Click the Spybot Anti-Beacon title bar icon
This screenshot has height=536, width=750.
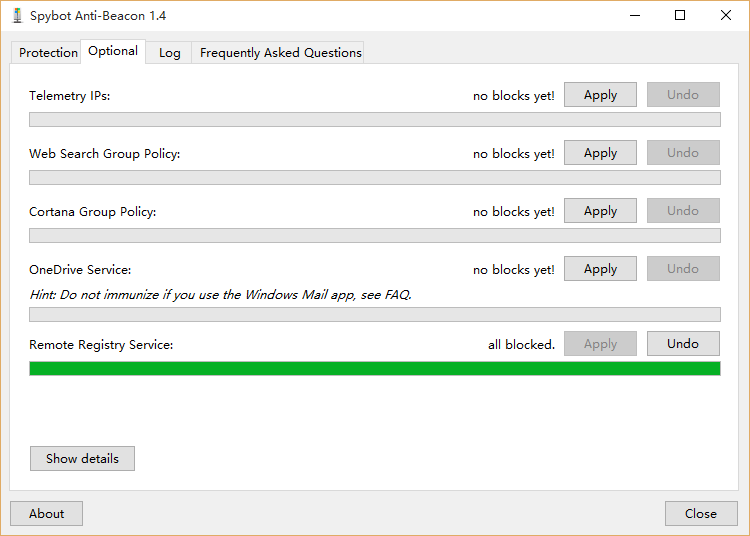(x=17, y=15)
